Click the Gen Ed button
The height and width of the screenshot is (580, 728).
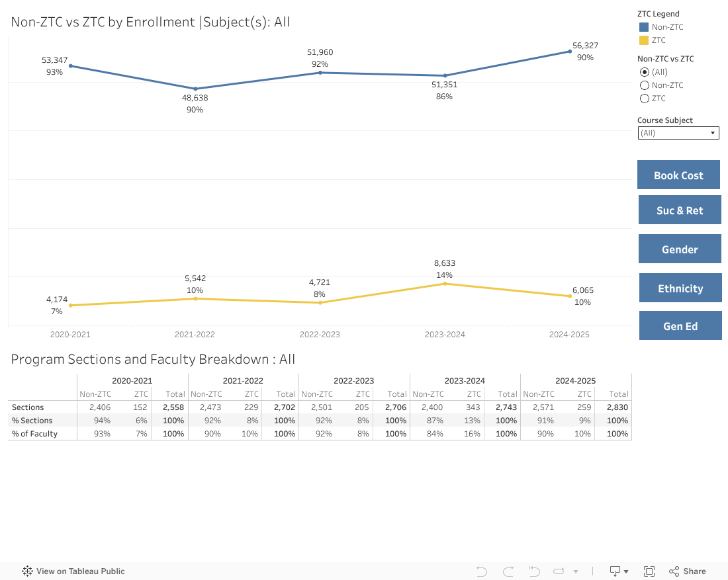(x=680, y=325)
